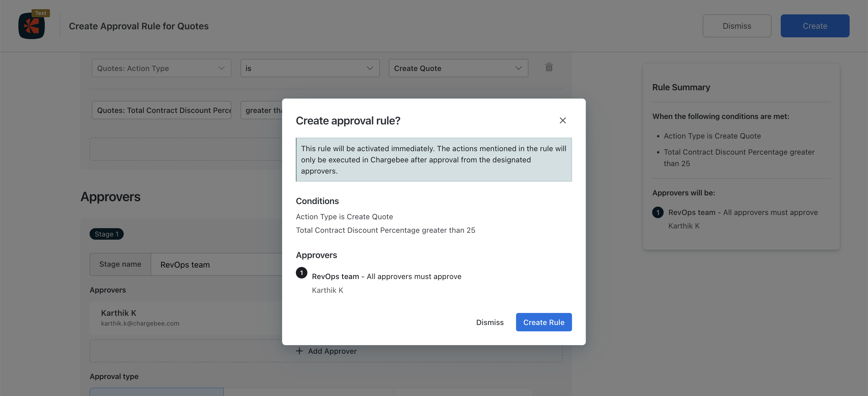
Task: Click Dismiss in the dialog
Action: [x=489, y=322]
